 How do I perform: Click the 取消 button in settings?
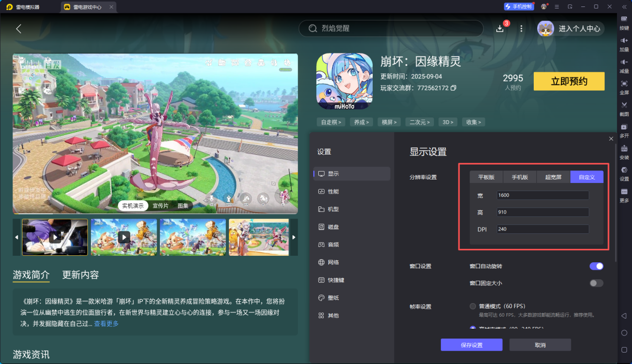pyautogui.click(x=540, y=345)
